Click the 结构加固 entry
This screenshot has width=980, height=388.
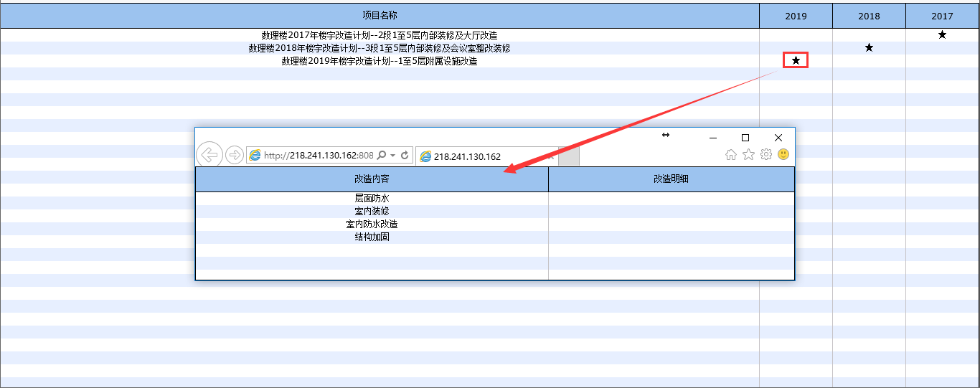click(372, 237)
